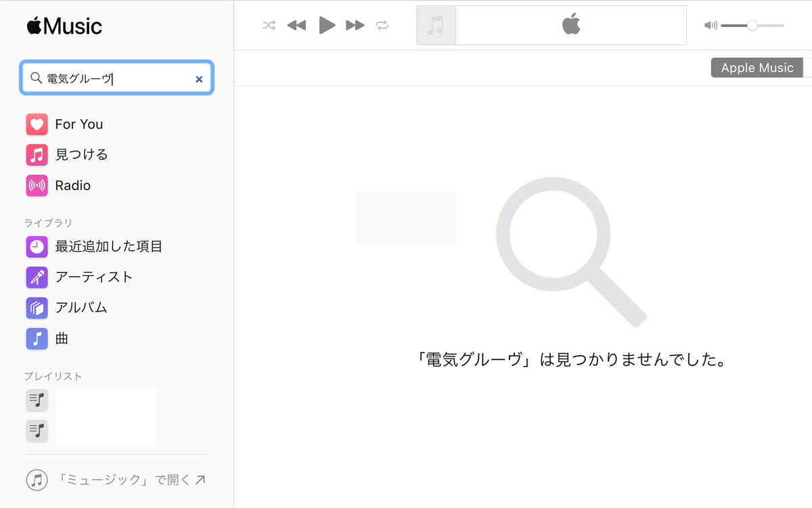The height and width of the screenshot is (508, 812).
Task: Open 最近追加した項目 in the library
Action: [109, 247]
